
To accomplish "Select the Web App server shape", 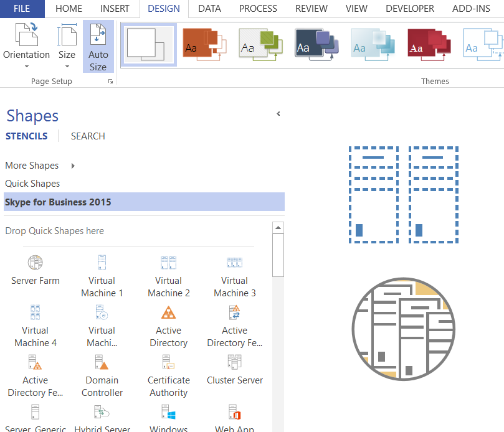I will pos(235,418).
